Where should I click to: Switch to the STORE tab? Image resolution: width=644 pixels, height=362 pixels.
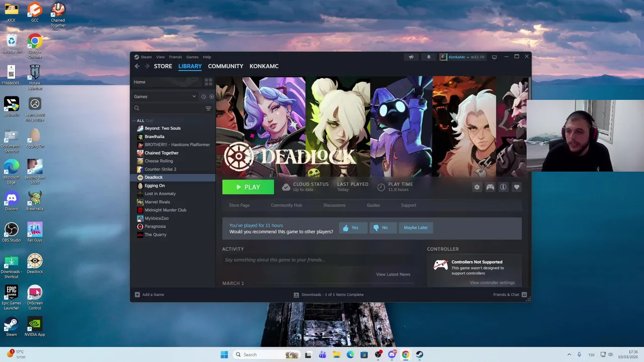(163, 66)
